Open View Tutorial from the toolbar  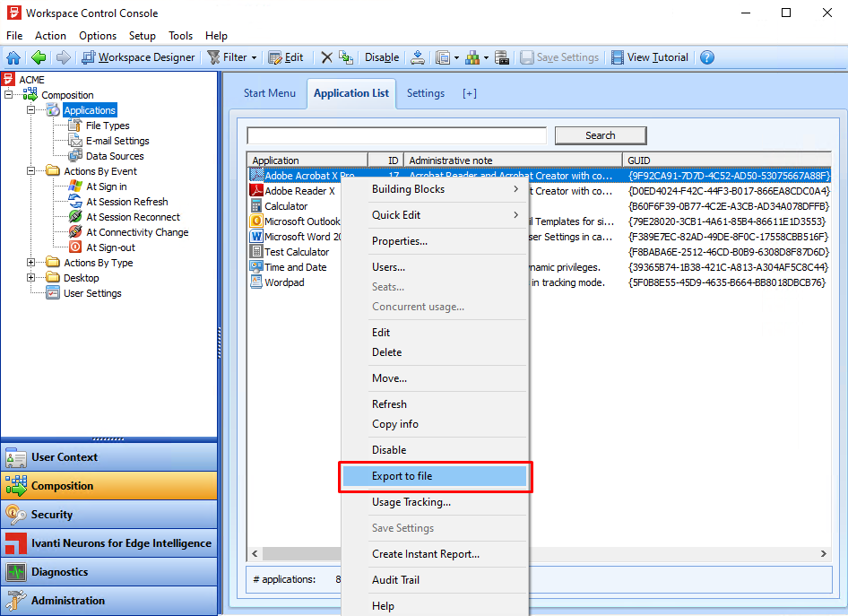(x=650, y=57)
